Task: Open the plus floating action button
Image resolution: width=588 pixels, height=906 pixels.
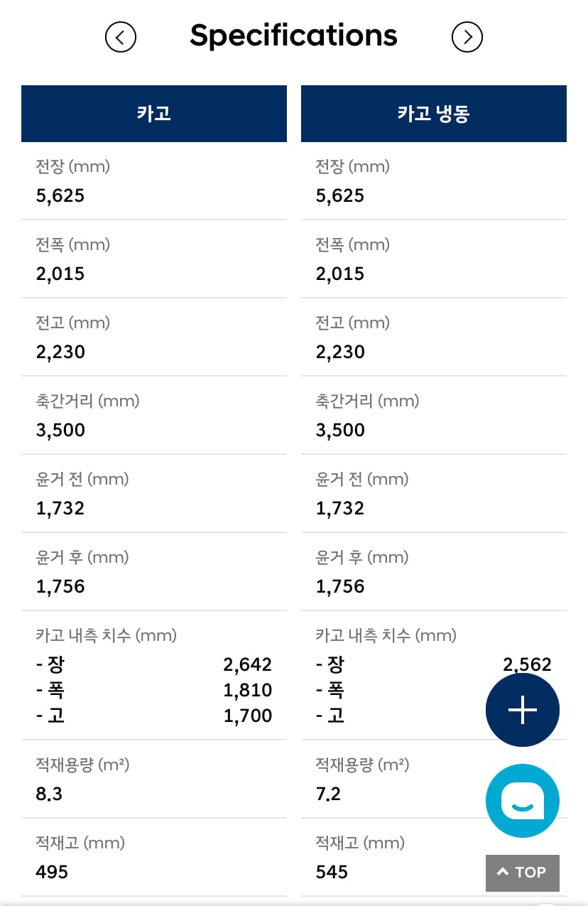Action: click(x=523, y=710)
